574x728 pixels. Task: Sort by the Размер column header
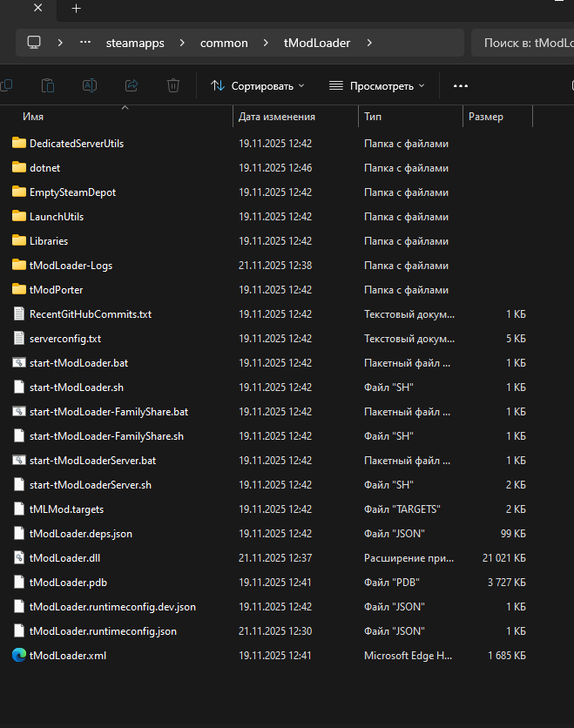point(485,117)
